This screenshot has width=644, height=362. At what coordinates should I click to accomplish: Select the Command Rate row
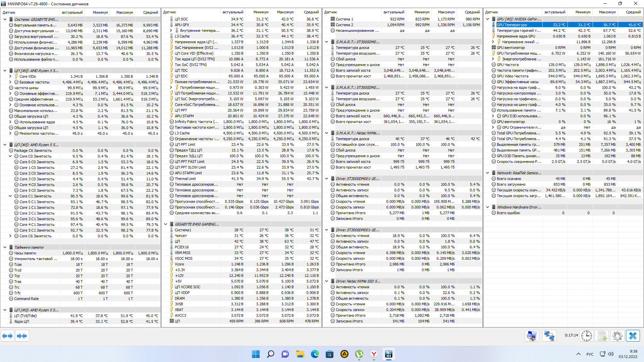80,299
